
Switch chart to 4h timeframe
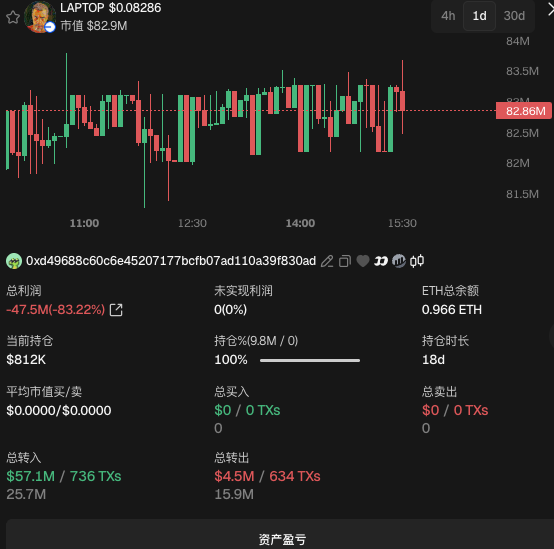(x=448, y=16)
